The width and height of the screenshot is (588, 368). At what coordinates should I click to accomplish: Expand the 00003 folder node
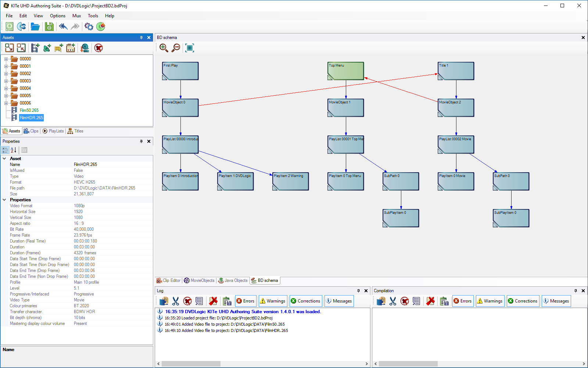(x=6, y=81)
